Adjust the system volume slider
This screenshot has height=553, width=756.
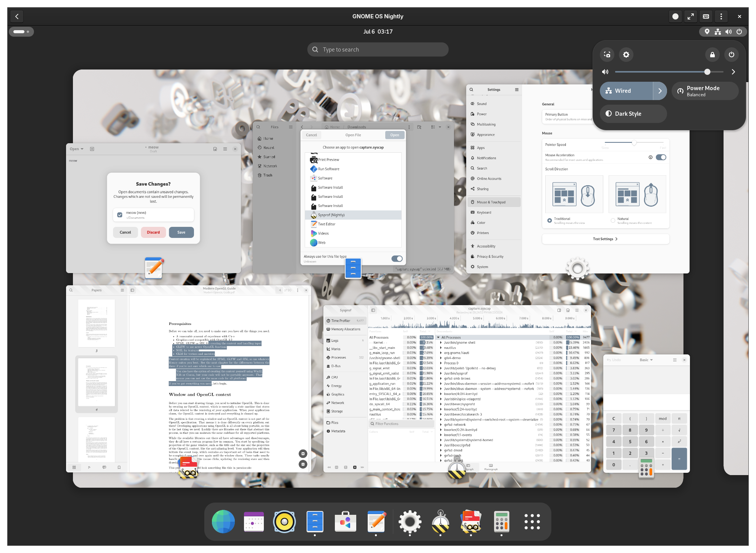(x=707, y=72)
